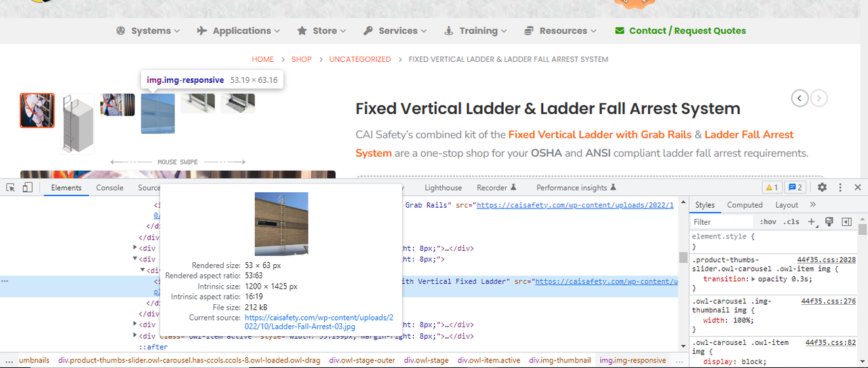Image resolution: width=868 pixels, height=368 pixels.
Task: Click the element.style rule block
Action: click(x=773, y=242)
